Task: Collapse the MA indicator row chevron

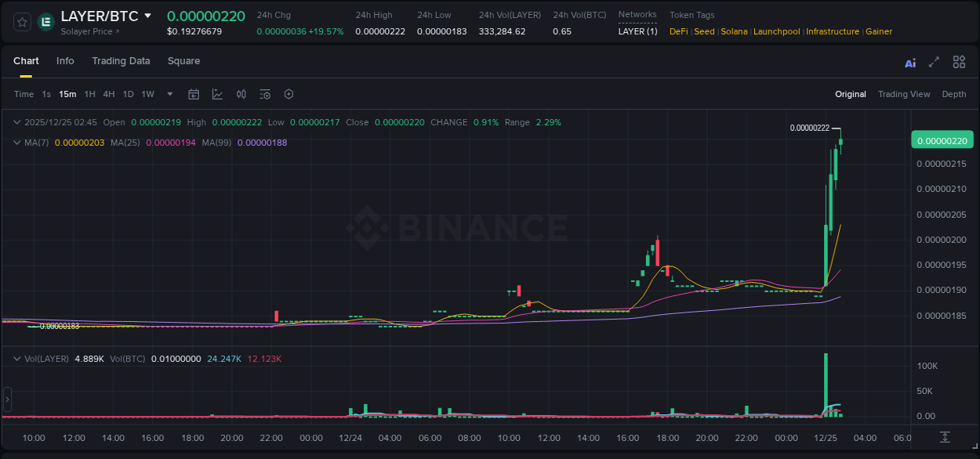Action: (17, 143)
